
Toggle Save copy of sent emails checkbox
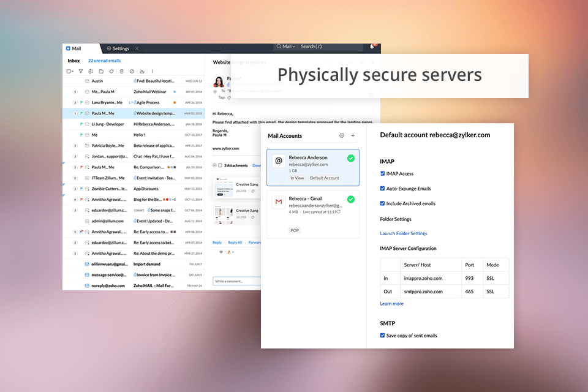tap(382, 336)
